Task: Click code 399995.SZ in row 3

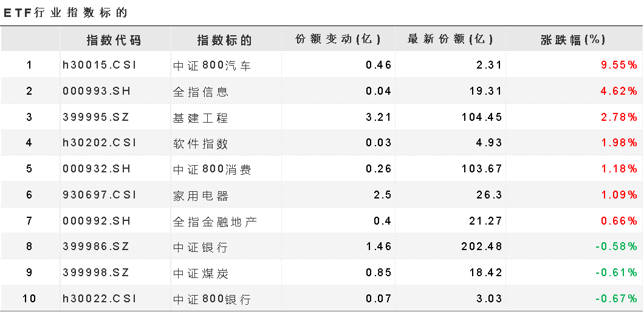Action: coord(96,117)
